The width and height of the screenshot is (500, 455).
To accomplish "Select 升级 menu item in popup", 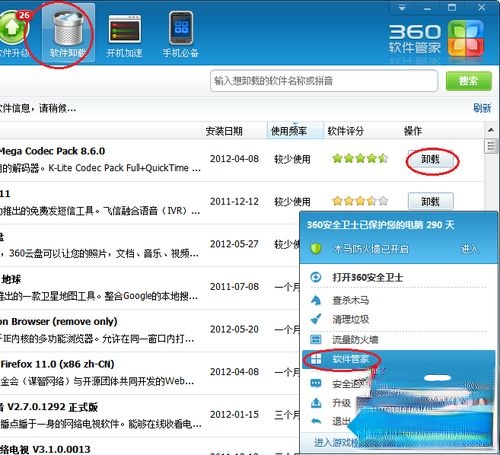I will pyautogui.click(x=341, y=403).
